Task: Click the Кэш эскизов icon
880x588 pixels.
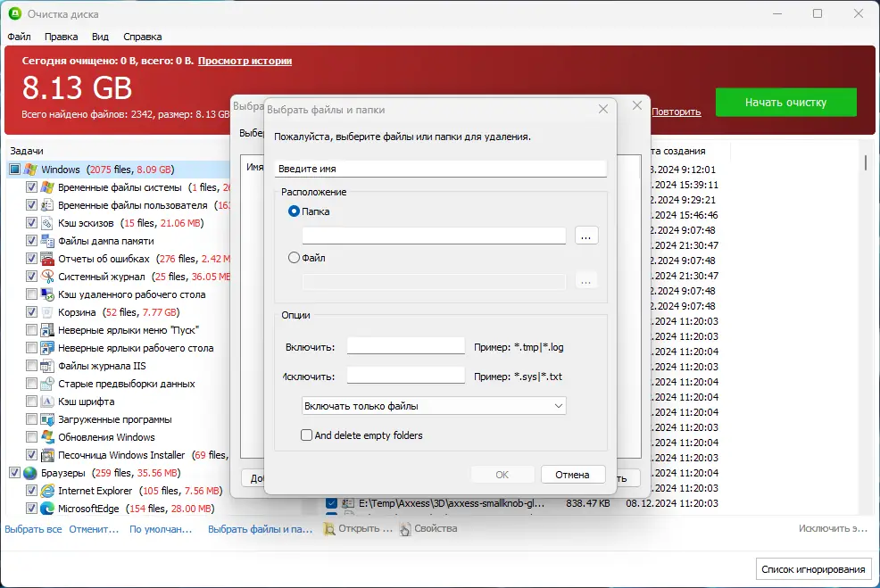Action: (47, 223)
